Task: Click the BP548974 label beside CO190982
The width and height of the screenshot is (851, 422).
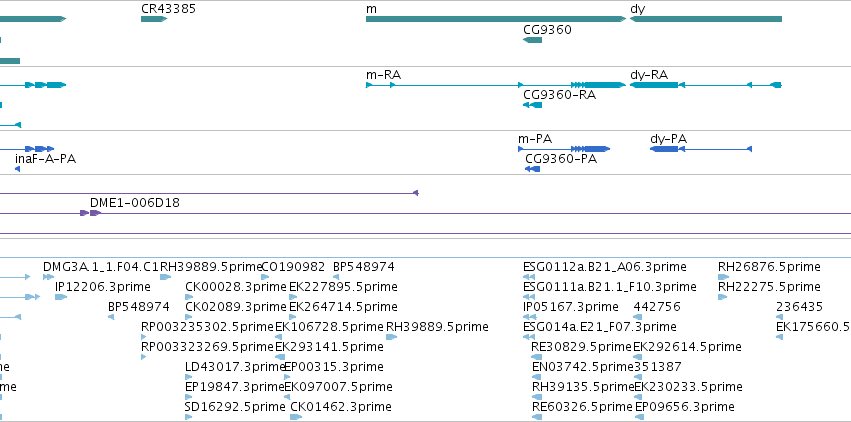Action: pos(364,267)
